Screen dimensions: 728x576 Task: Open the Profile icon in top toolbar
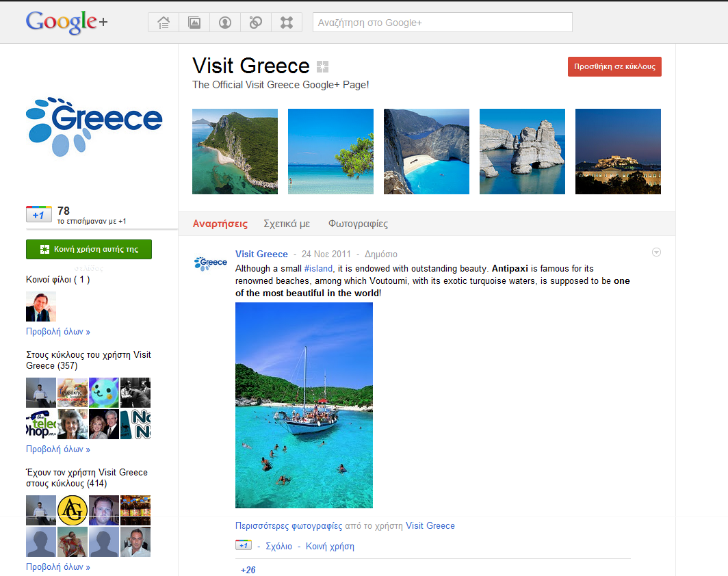point(225,23)
